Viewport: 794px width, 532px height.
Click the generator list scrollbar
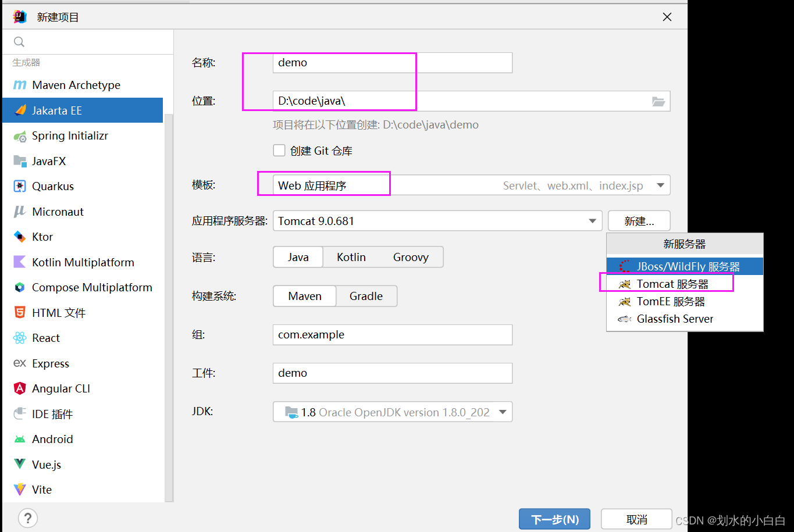click(x=169, y=307)
